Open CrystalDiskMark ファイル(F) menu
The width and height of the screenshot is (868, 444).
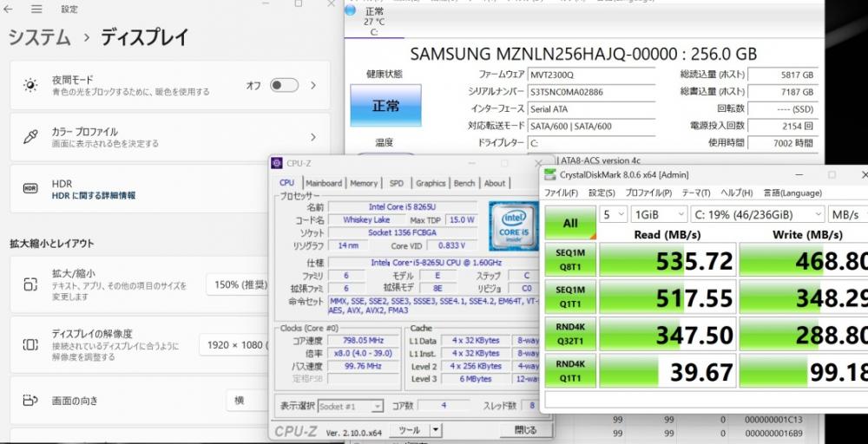click(562, 193)
